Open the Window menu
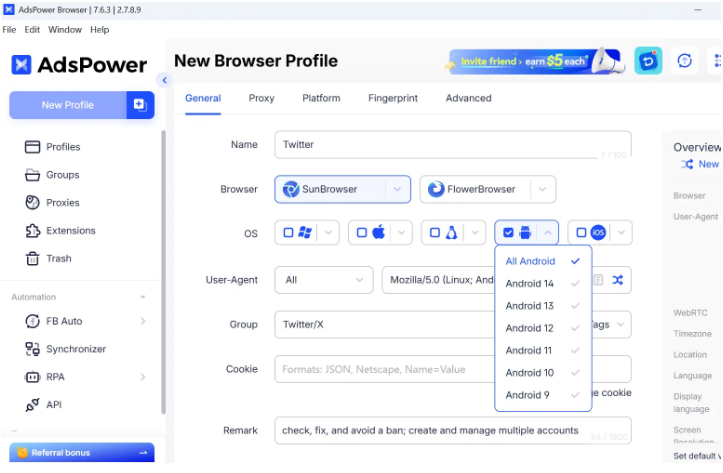The height and width of the screenshot is (473, 723). (x=65, y=30)
